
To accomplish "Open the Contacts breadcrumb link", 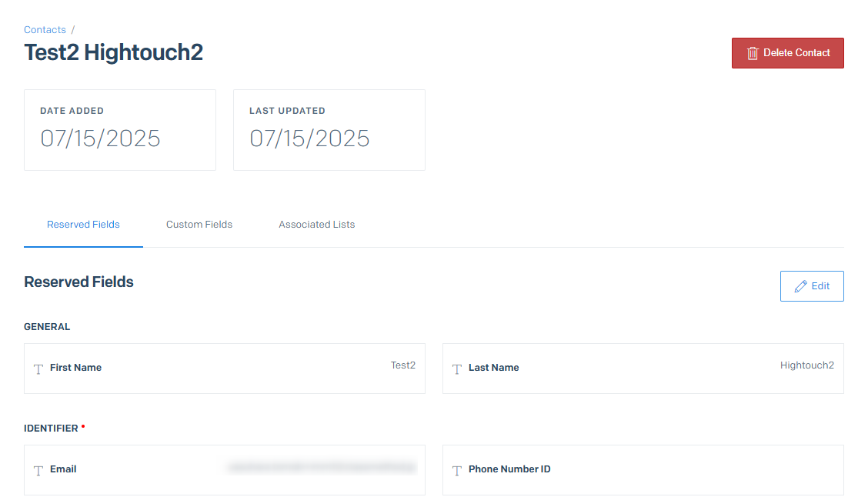I will pos(45,30).
